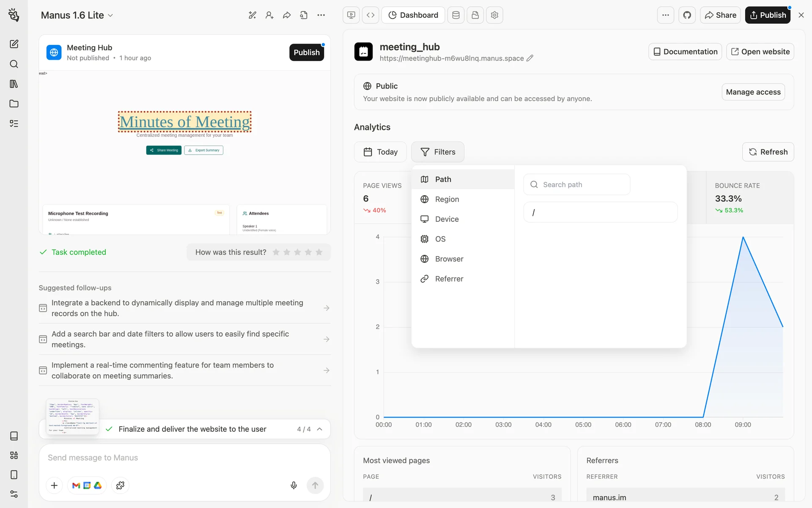Click the Refresh analytics button
This screenshot has height=508, width=812.
click(x=768, y=152)
